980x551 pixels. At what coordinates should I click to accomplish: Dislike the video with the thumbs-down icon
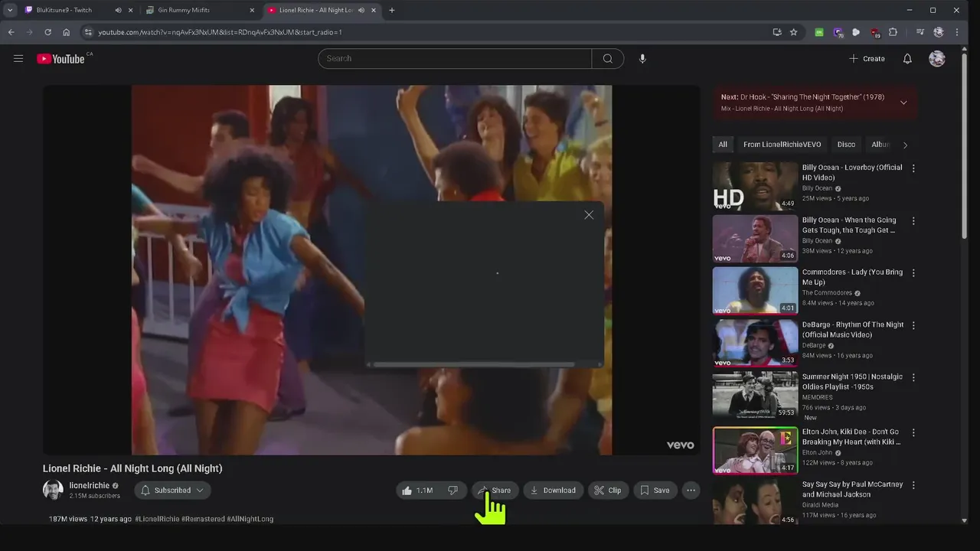[x=452, y=491]
